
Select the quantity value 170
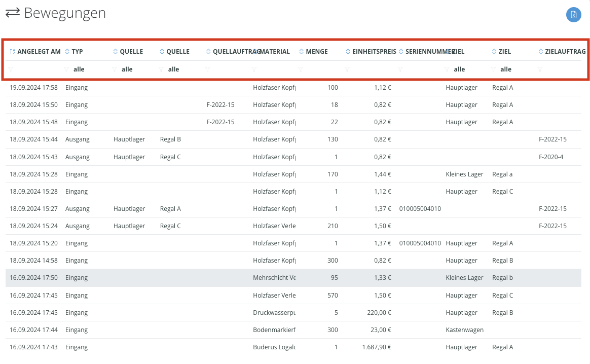pos(333,174)
